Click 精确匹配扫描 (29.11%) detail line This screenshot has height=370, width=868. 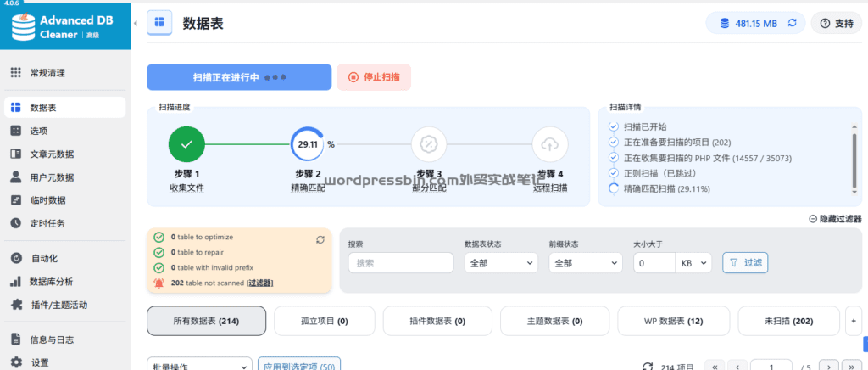666,189
